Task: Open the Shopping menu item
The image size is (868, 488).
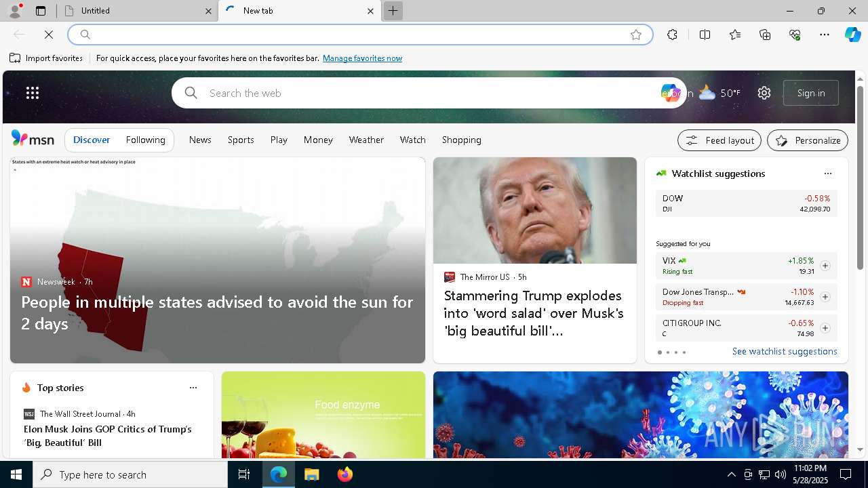Action: pyautogui.click(x=462, y=140)
